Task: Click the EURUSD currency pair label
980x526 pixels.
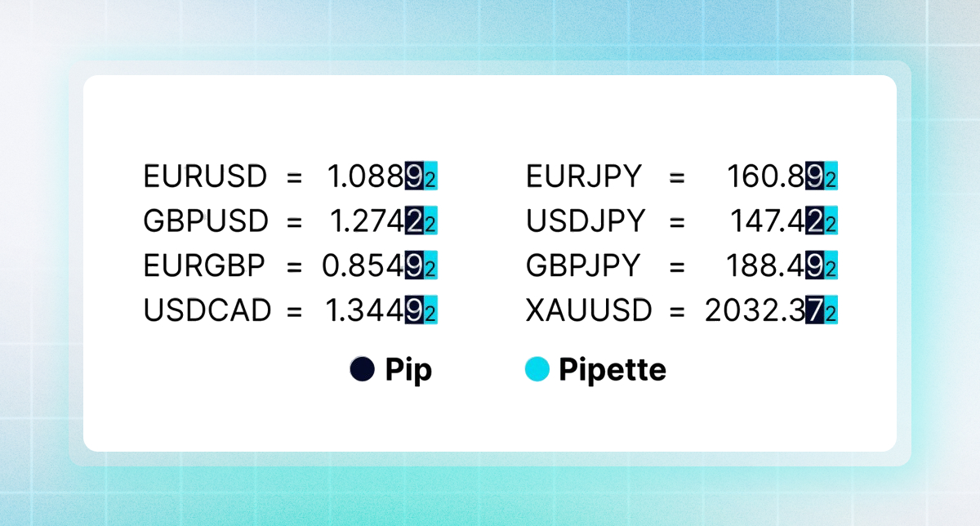Action: (205, 176)
